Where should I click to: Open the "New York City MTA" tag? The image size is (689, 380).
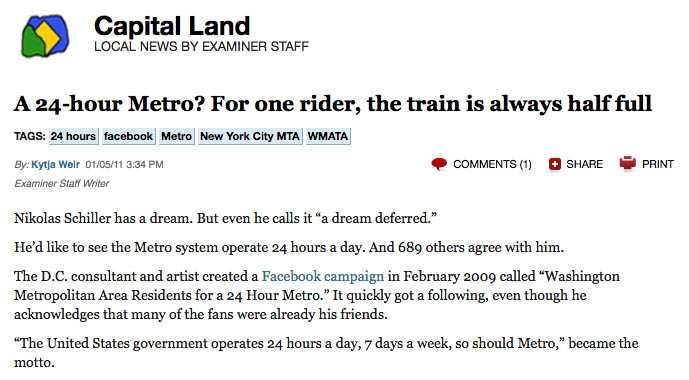(250, 136)
